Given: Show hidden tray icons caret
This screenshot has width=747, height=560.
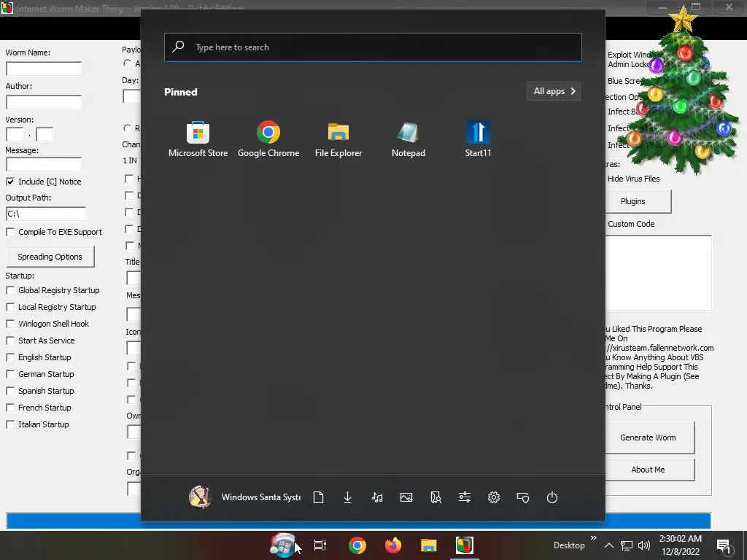Looking at the screenshot, I should pos(609,545).
